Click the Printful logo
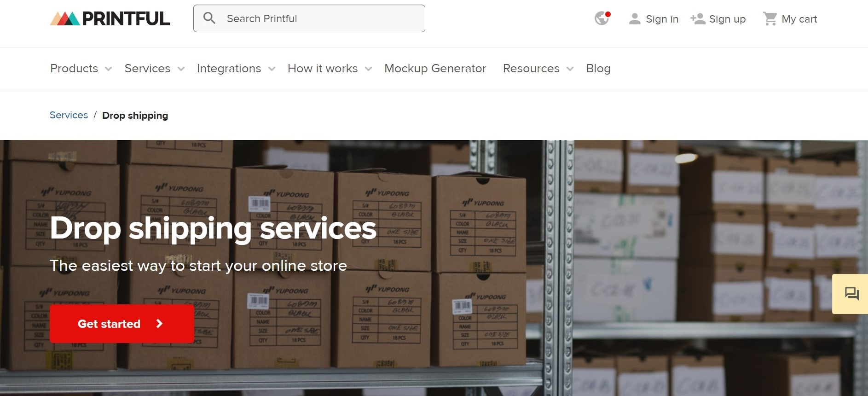This screenshot has height=396, width=868. pos(110,18)
